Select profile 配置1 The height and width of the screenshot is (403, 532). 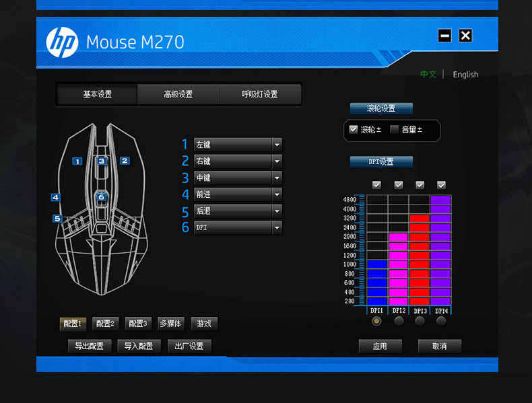click(x=73, y=324)
